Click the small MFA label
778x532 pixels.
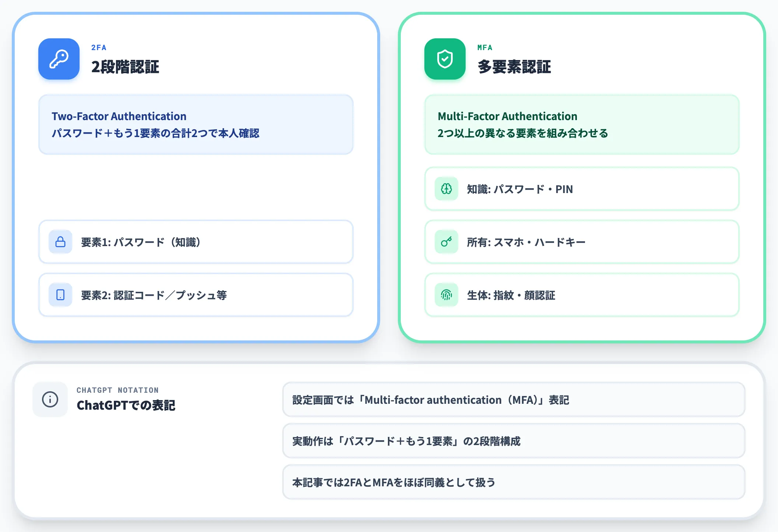(485, 48)
